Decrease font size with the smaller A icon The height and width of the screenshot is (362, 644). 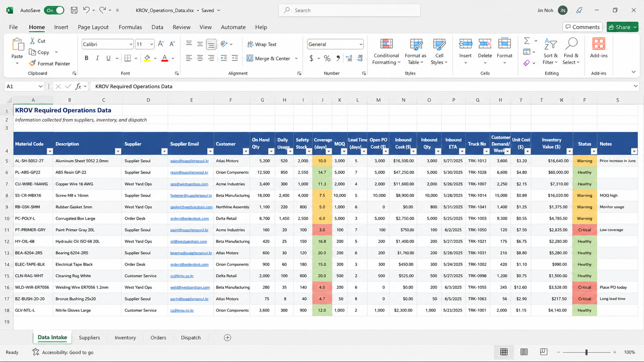(172, 44)
